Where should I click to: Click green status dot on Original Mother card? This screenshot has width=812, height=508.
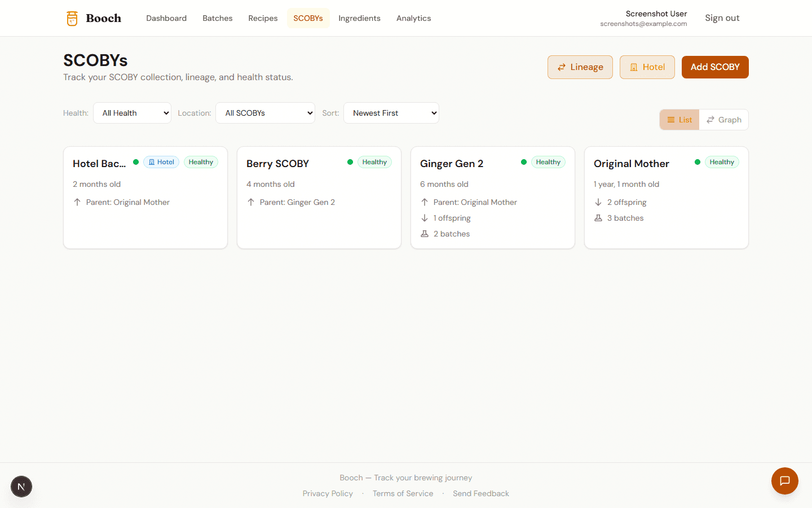tap(698, 162)
